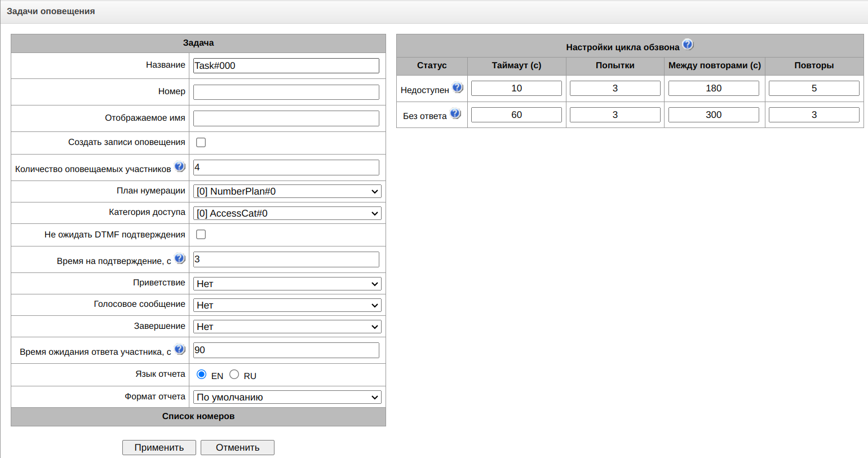Click the 'Название' field containing Task#000
The image size is (868, 458).
(286, 65)
